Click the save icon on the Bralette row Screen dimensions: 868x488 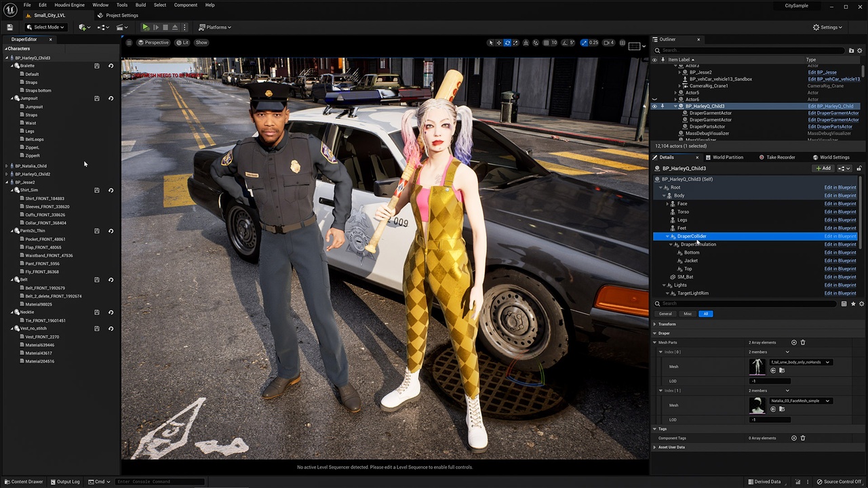97,66
